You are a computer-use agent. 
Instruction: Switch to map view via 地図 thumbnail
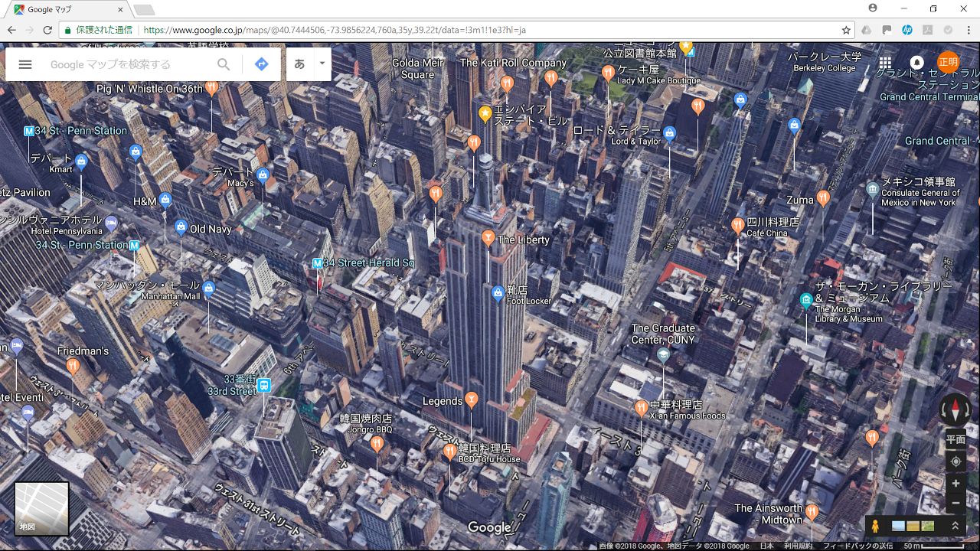pyautogui.click(x=42, y=508)
